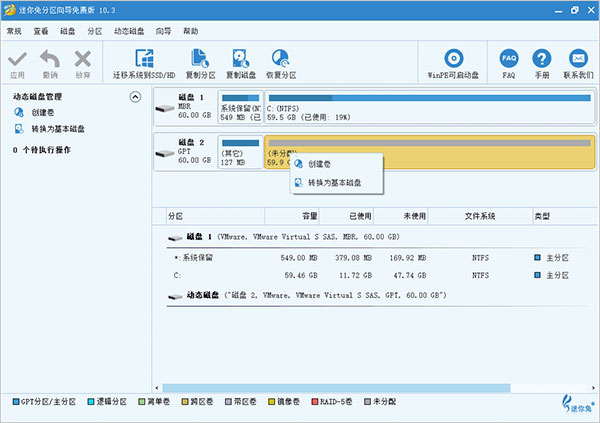Image resolution: width=600 pixels, height=423 pixels.
Task: Select the (其它) 127 MB partition block
Action: (x=240, y=152)
